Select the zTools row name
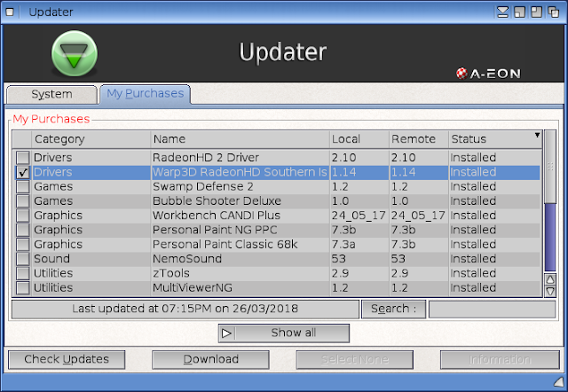This screenshot has width=568, height=392. (171, 273)
